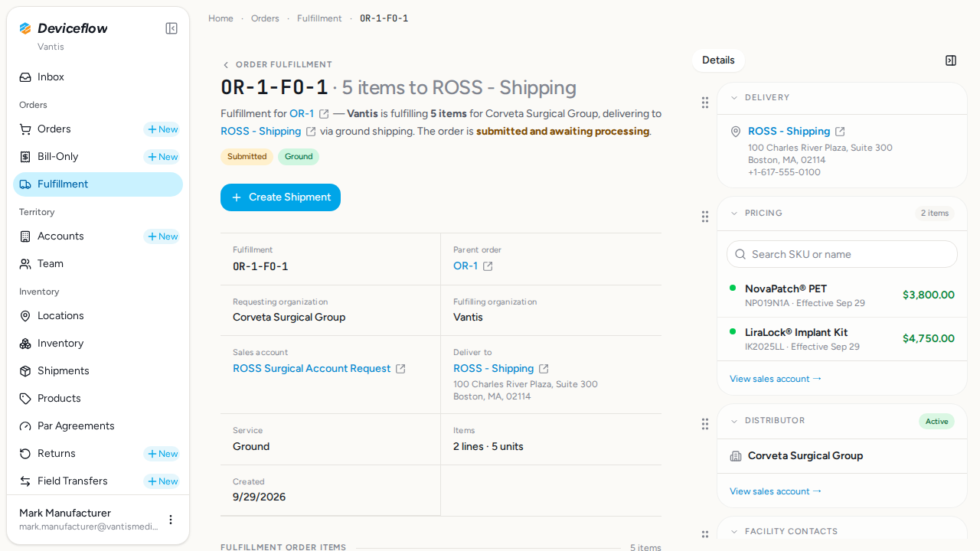Viewport: 980px width, 551px height.
Task: Collapse the Distributor section
Action: tap(734, 421)
